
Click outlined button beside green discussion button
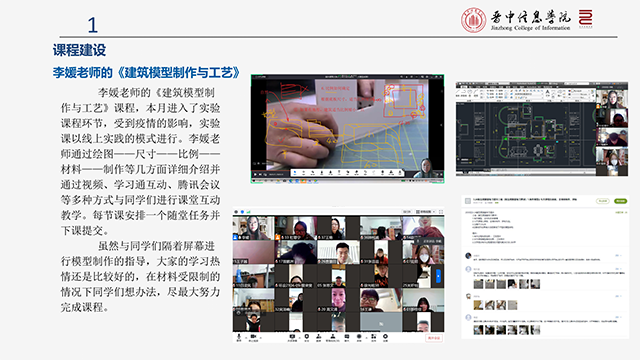602,201
